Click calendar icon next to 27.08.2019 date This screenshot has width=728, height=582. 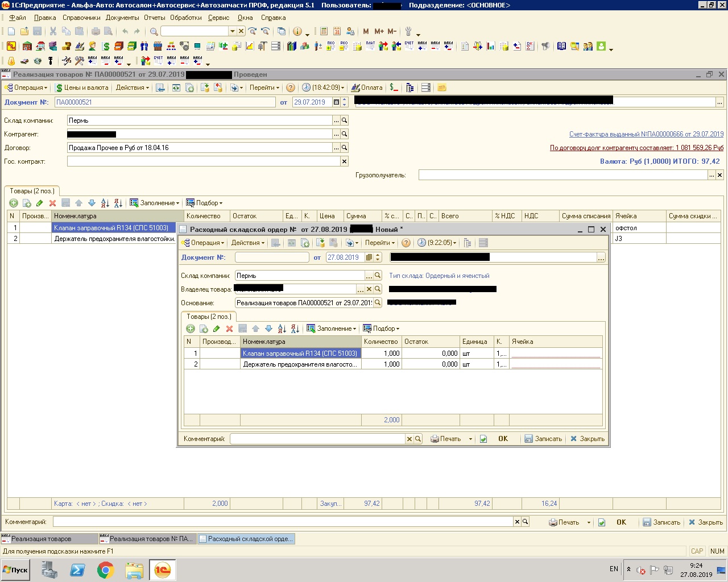coord(369,257)
